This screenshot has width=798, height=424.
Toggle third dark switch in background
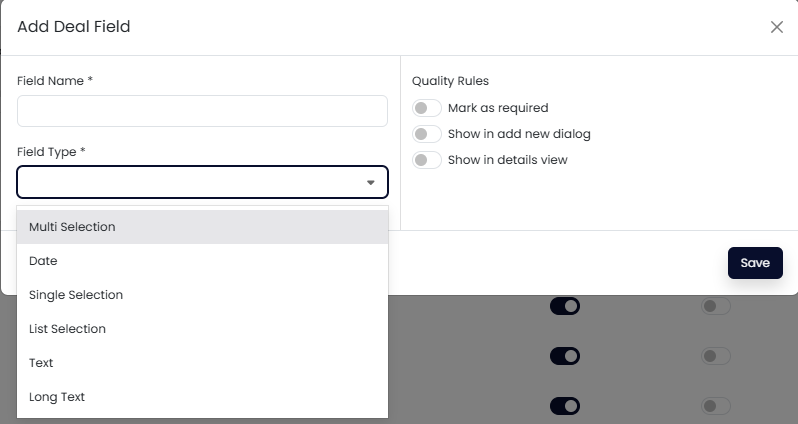click(x=565, y=406)
